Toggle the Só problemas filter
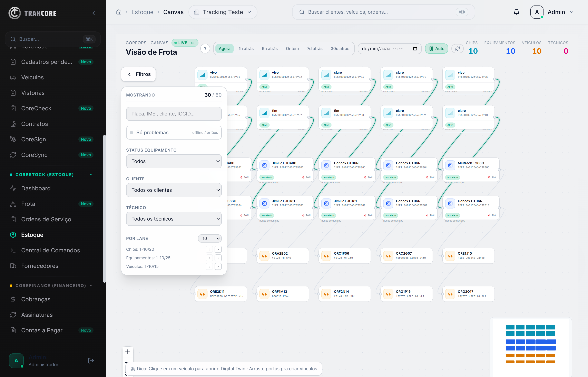This screenshot has height=377, width=588. [x=174, y=132]
